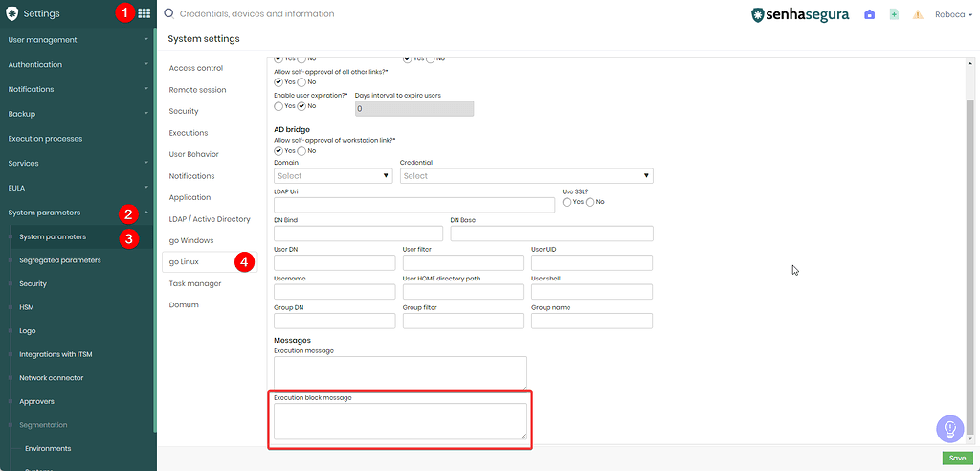
Task: Expand Backup sidebar section
Action: 77,114
